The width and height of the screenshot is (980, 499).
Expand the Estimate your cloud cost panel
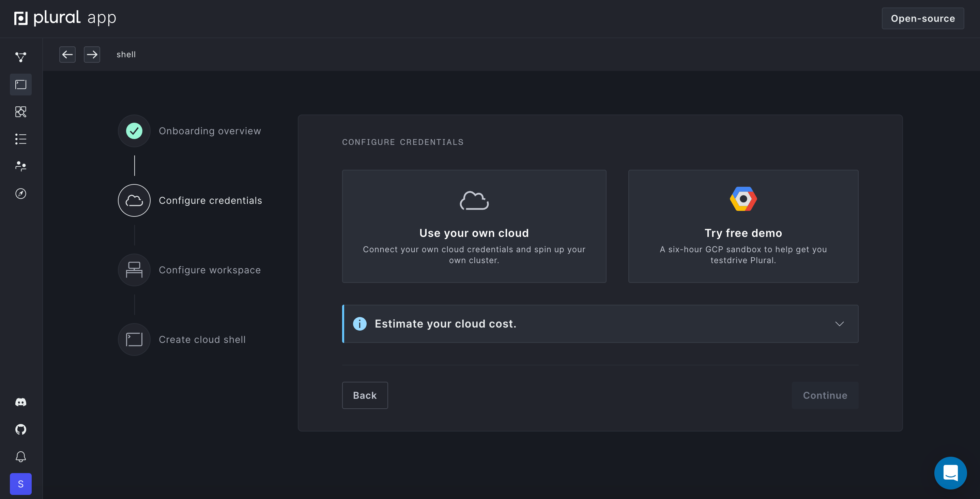pos(445,323)
